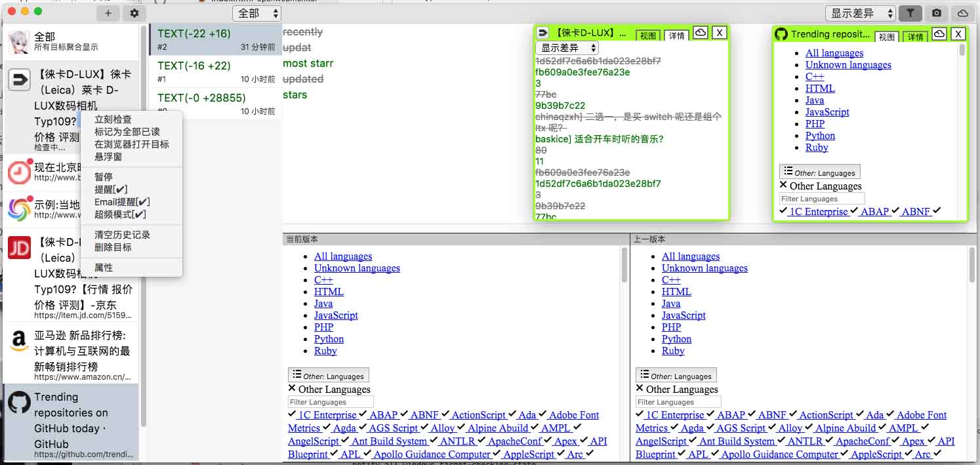Choose 删除目标 from the context menu

point(113,247)
